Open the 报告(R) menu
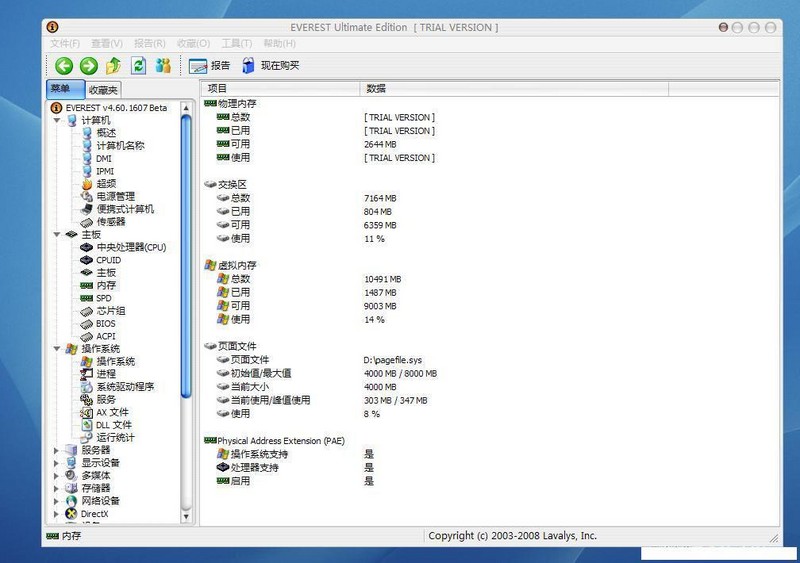Image resolution: width=800 pixels, height=563 pixels. (x=149, y=43)
